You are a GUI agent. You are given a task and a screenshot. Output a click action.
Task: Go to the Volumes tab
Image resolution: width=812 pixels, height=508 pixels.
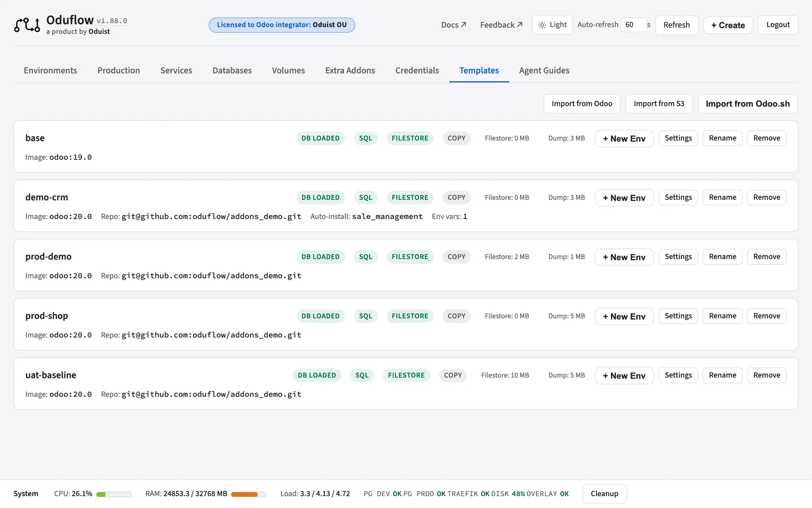288,70
